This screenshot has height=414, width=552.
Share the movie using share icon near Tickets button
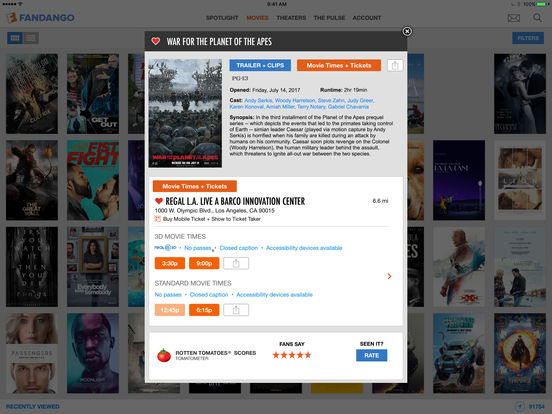click(395, 65)
